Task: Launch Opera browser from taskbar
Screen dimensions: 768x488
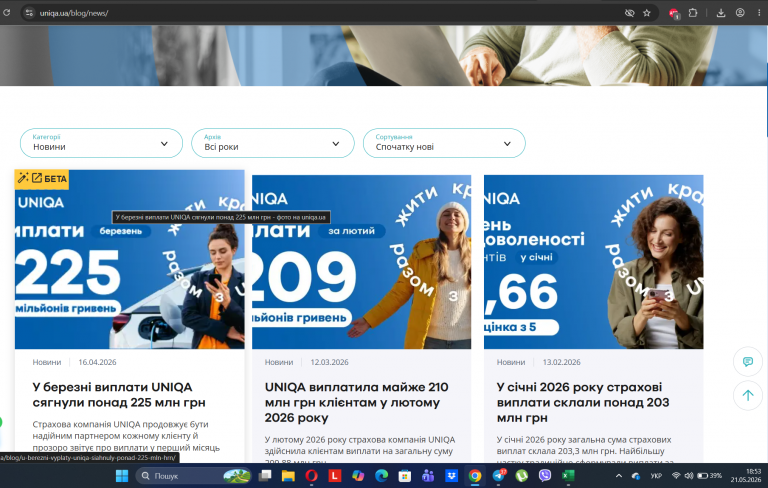Action: click(312, 476)
